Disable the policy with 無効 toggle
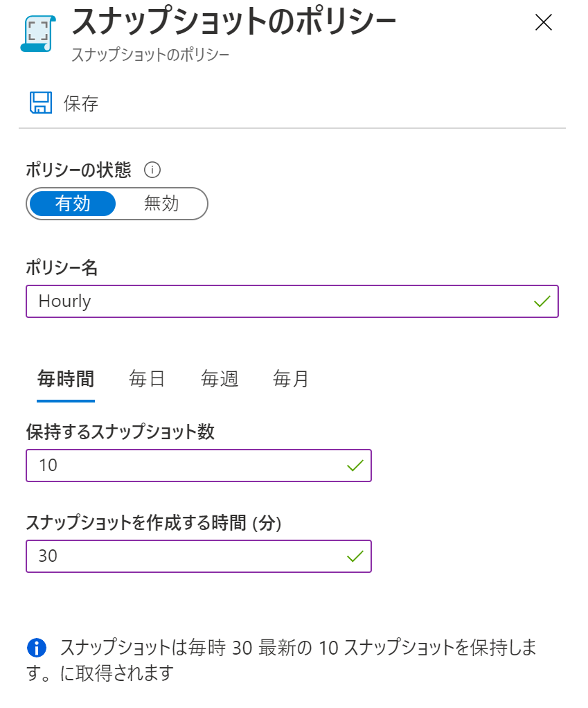The image size is (588, 708). click(x=161, y=204)
